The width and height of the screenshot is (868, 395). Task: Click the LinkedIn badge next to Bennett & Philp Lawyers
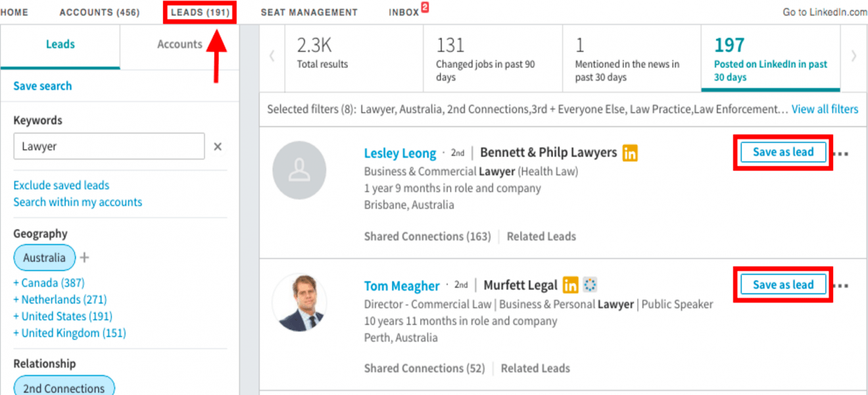(630, 152)
